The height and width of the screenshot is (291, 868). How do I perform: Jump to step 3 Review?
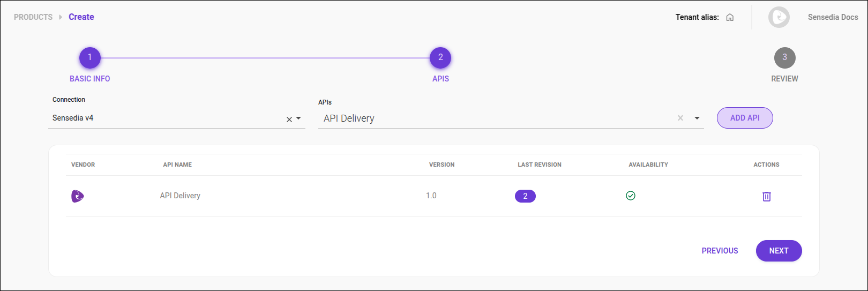[x=784, y=58]
